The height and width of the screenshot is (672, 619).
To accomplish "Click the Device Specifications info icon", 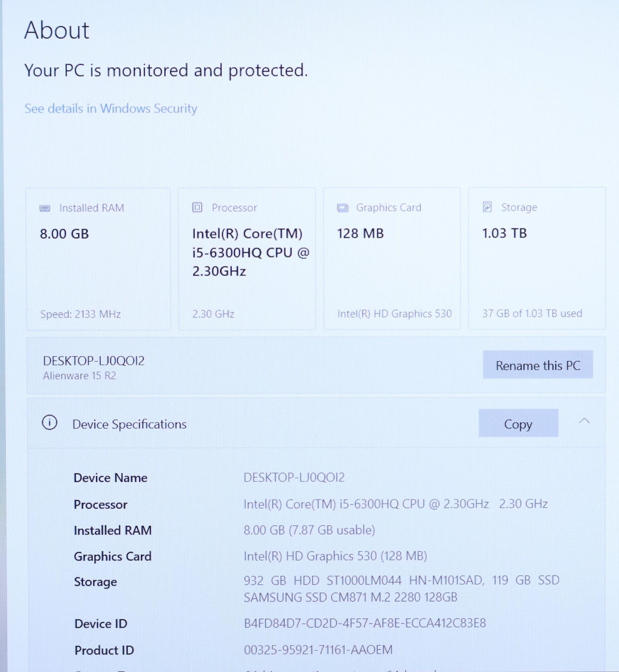I will pyautogui.click(x=50, y=423).
